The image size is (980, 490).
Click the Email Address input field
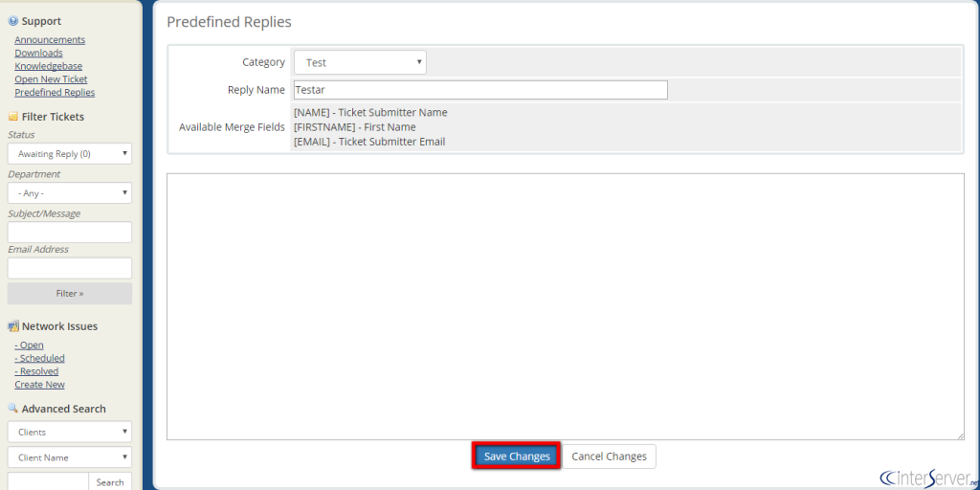69,268
